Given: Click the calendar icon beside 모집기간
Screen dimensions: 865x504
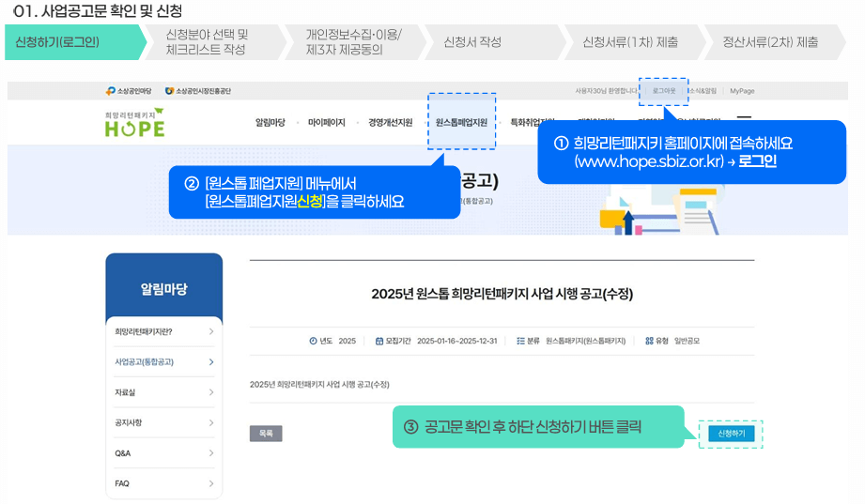Looking at the screenshot, I should (x=379, y=341).
